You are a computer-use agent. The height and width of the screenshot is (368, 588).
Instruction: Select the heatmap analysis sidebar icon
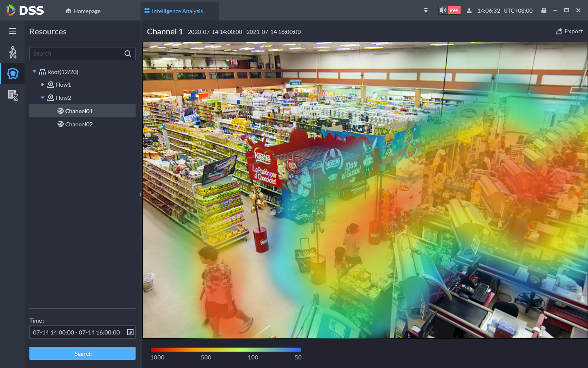[13, 74]
